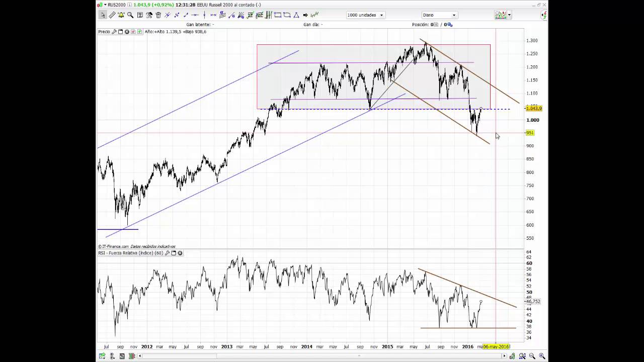644x362 pixels.
Task: Select the vertical cycle lines tool
Action: [x=269, y=15]
